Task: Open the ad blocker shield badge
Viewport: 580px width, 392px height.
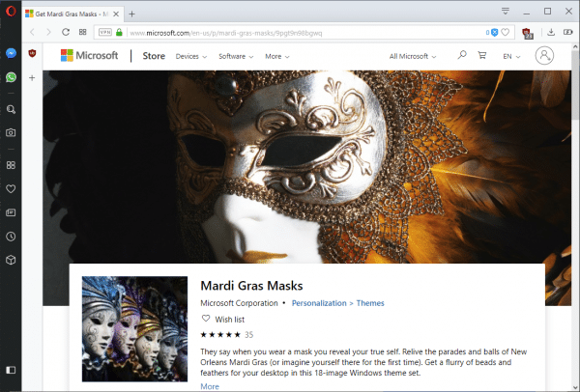Action: pyautogui.click(x=494, y=33)
